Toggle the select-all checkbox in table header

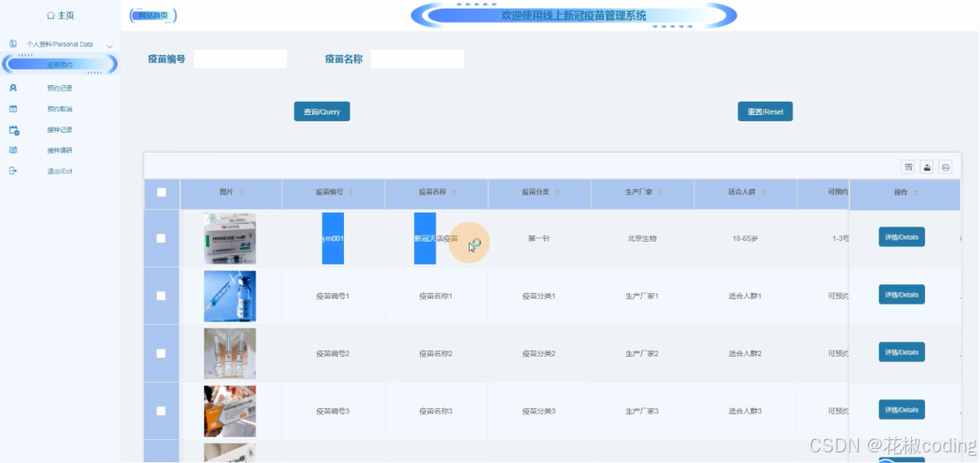pos(161,192)
